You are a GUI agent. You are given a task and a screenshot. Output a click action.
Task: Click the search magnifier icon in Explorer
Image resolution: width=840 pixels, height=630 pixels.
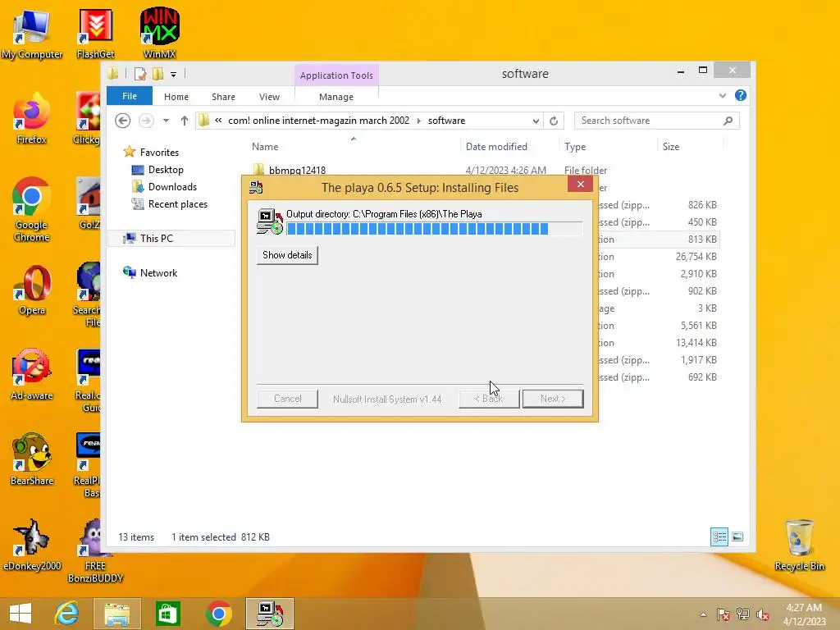pos(728,121)
